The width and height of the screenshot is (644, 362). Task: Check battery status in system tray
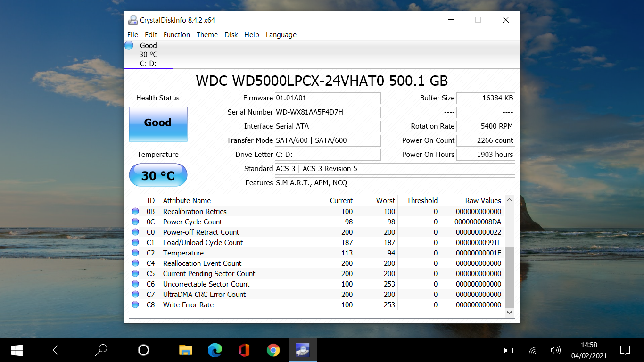(x=509, y=350)
